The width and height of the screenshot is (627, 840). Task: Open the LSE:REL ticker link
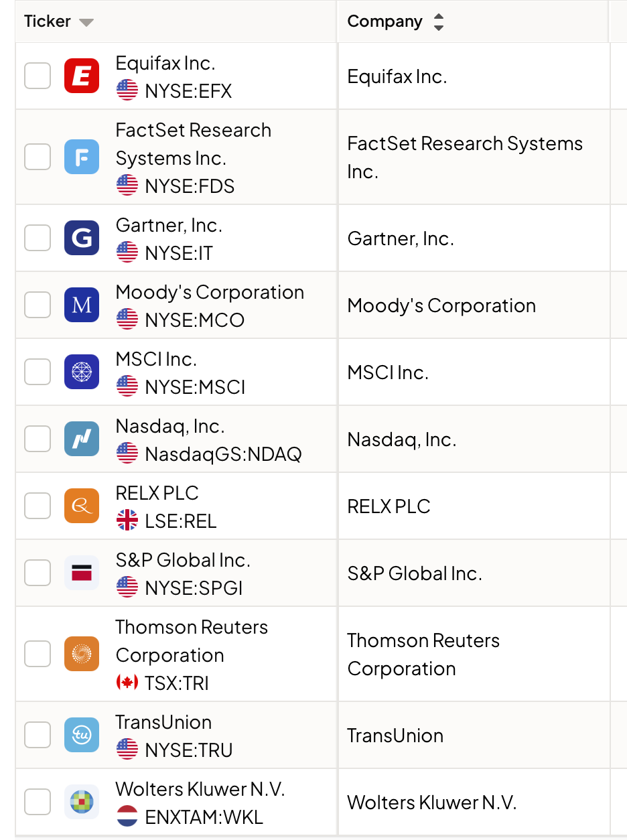click(181, 521)
